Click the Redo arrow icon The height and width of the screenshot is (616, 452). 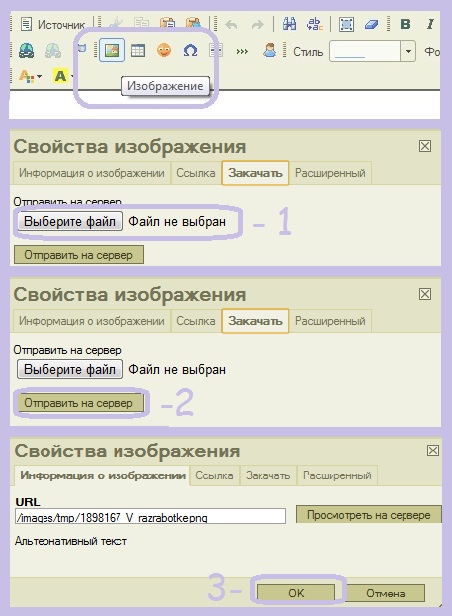click(257, 25)
